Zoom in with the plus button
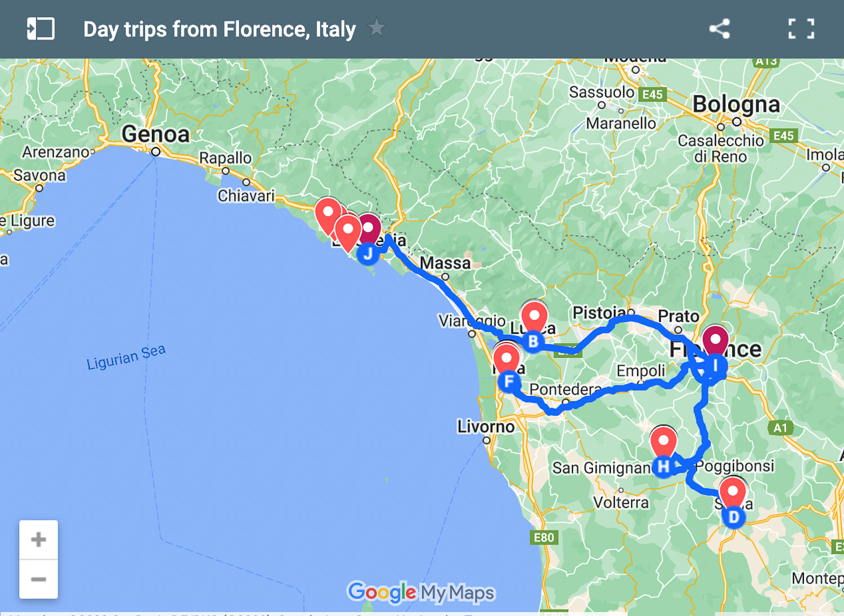 (38, 538)
